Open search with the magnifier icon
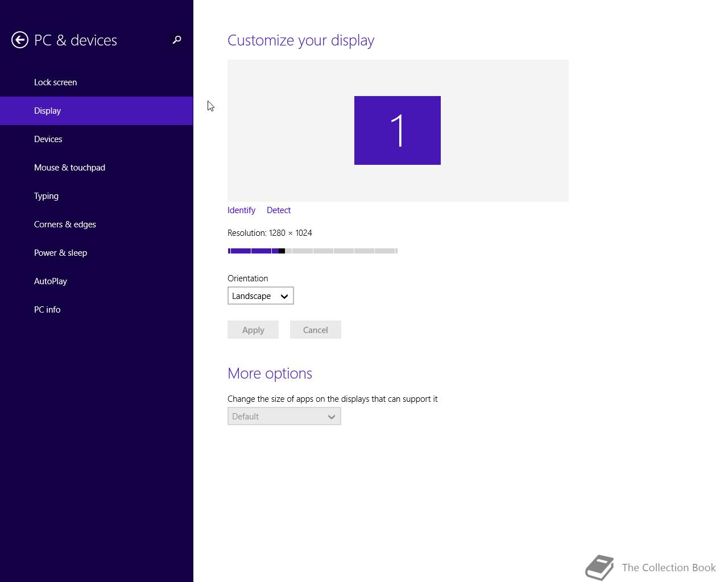Viewport: 728px width, 582px height. 177,40
